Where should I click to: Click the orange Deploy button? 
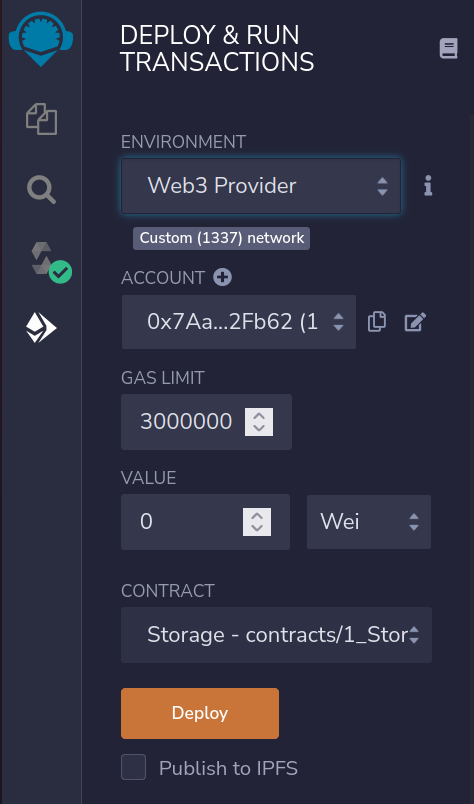coord(200,713)
